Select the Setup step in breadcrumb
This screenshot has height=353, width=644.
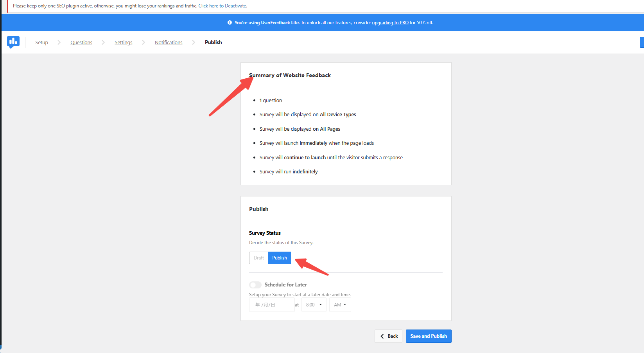[x=41, y=42]
